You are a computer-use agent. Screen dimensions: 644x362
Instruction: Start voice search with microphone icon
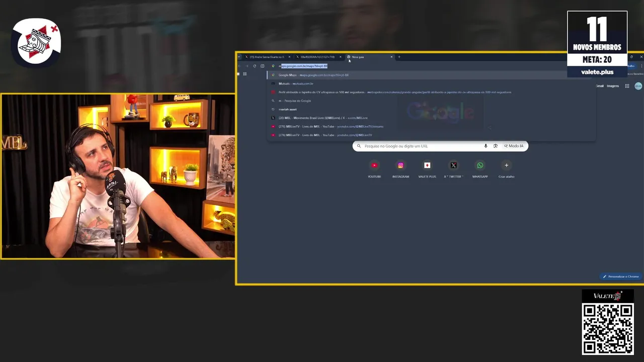pyautogui.click(x=486, y=146)
